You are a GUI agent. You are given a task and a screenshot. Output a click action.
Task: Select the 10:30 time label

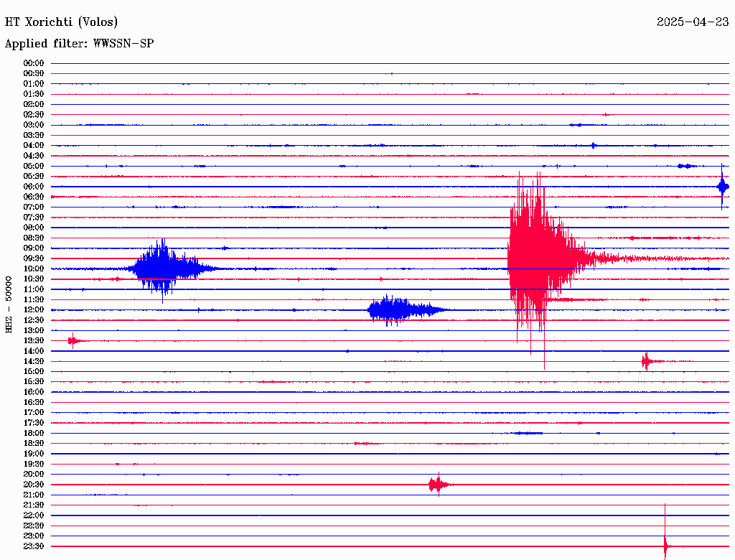coord(34,279)
